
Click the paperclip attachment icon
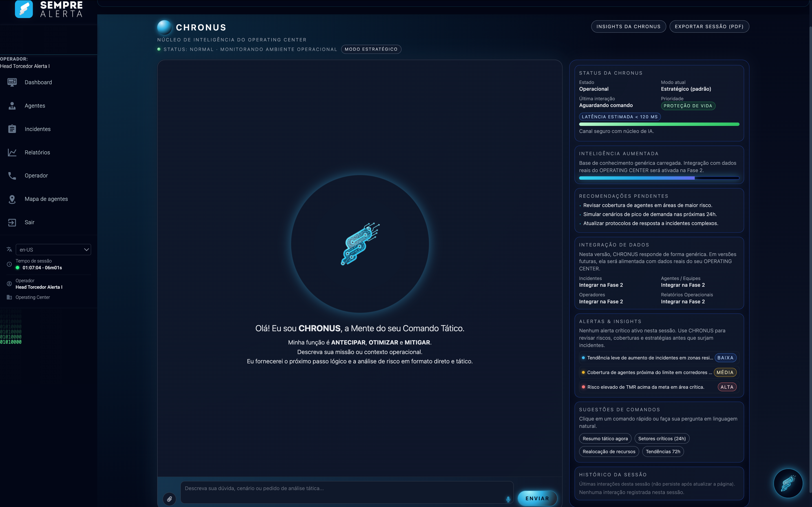(169, 499)
